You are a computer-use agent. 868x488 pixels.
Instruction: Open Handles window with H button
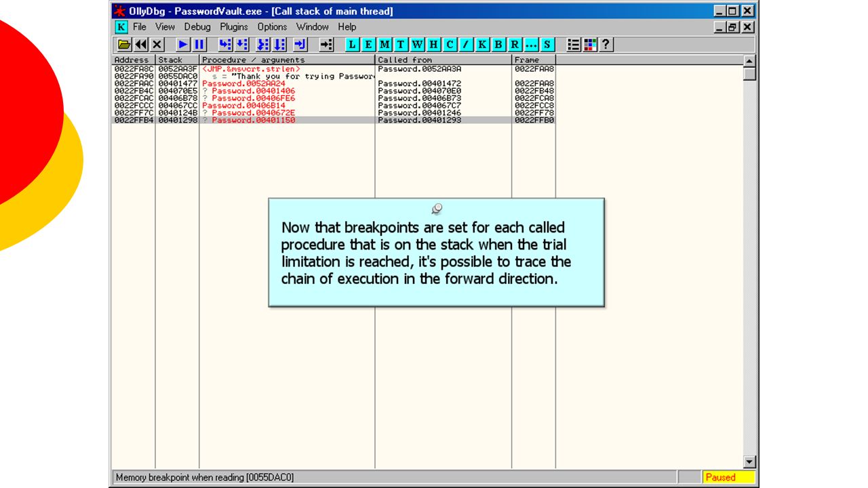433,45
